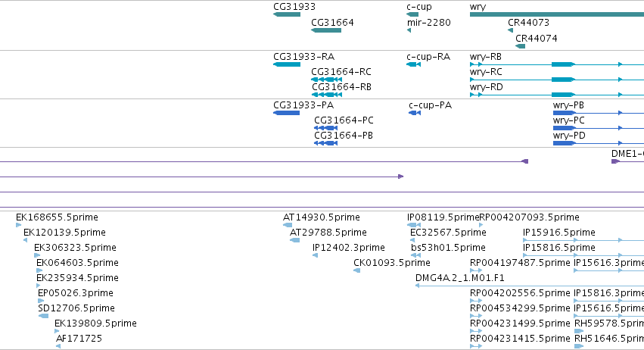Select the CR44074 gene glyph

520,46
